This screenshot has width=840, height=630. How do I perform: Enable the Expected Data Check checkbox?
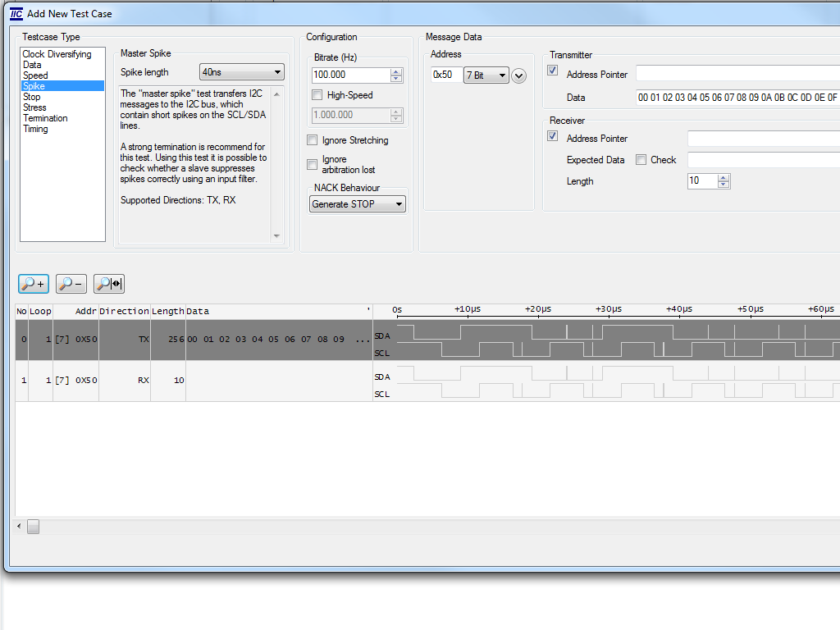[641, 160]
